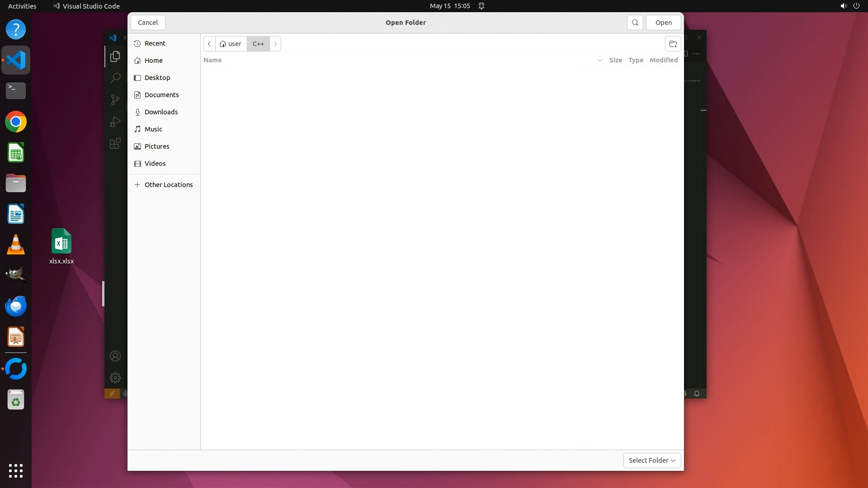The width and height of the screenshot is (868, 488).
Task: Expand the Select Folder filter dropdown
Action: [x=652, y=460]
